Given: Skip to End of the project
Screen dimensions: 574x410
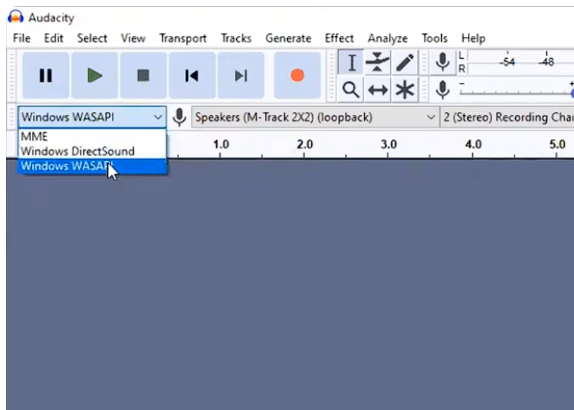Looking at the screenshot, I should (x=241, y=76).
